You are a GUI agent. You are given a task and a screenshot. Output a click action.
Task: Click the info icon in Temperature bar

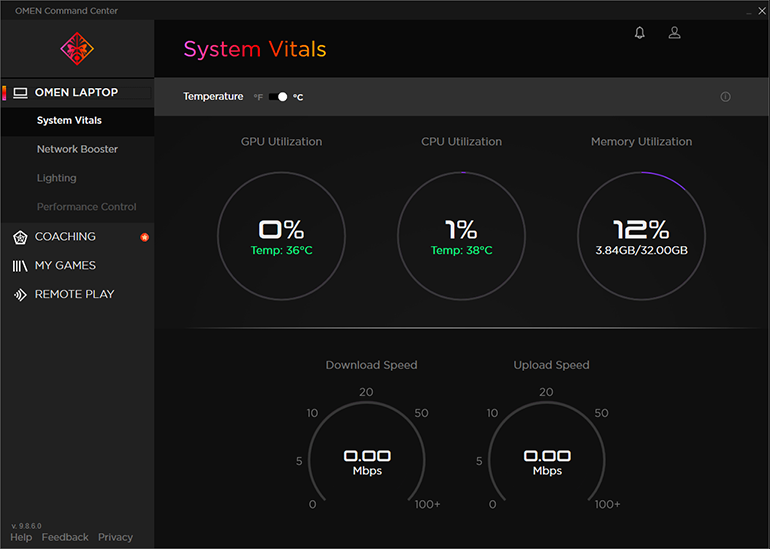pos(725,97)
